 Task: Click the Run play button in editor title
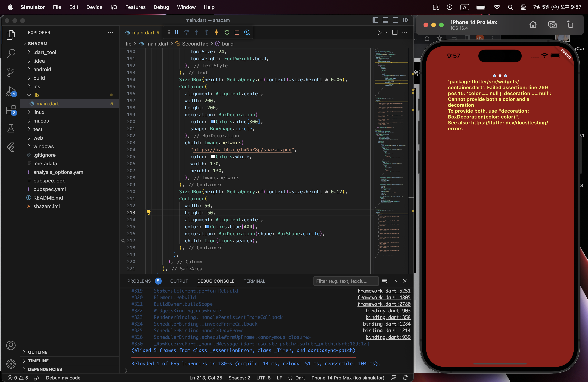(379, 33)
